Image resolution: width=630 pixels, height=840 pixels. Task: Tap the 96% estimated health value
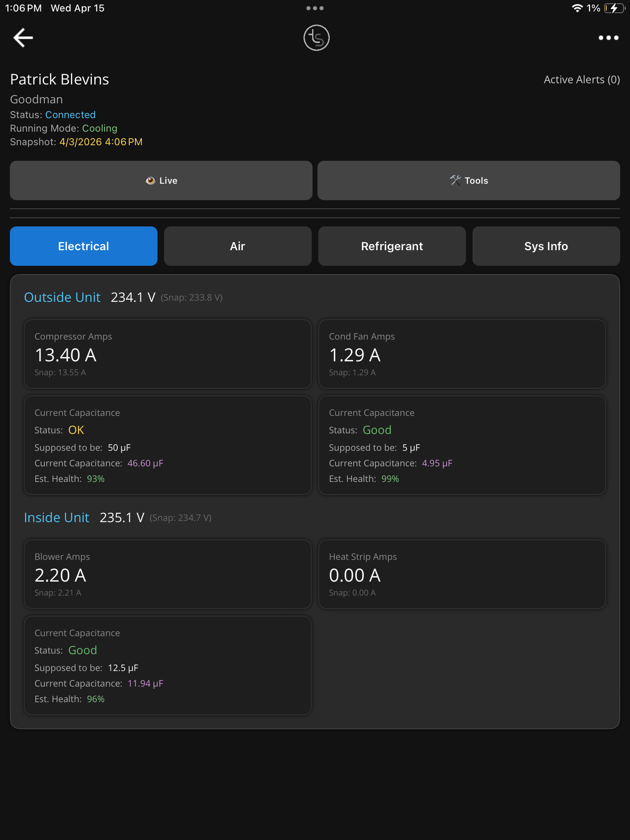96,699
